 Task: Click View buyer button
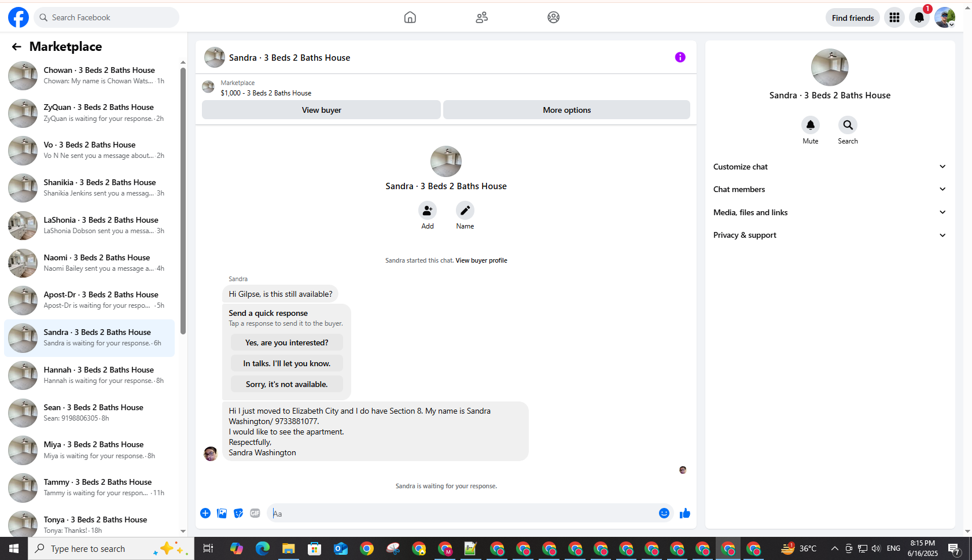pos(321,110)
